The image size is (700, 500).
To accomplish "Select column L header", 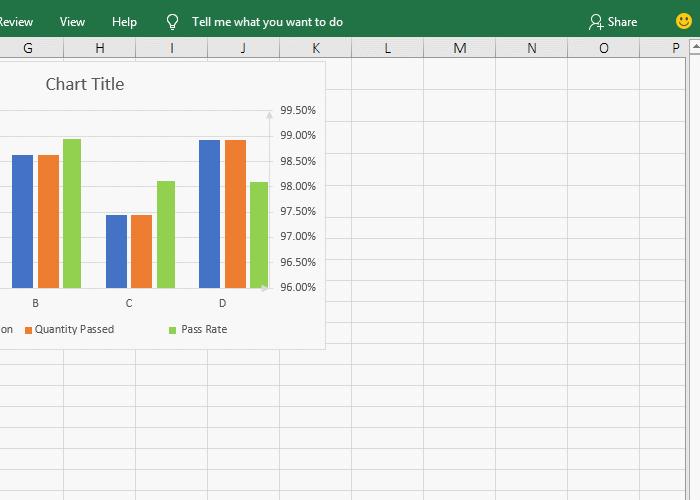I will click(x=387, y=48).
